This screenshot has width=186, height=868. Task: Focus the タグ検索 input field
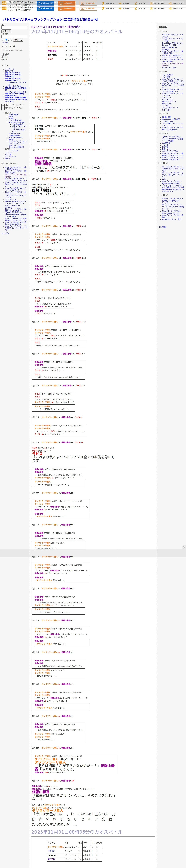14,36
